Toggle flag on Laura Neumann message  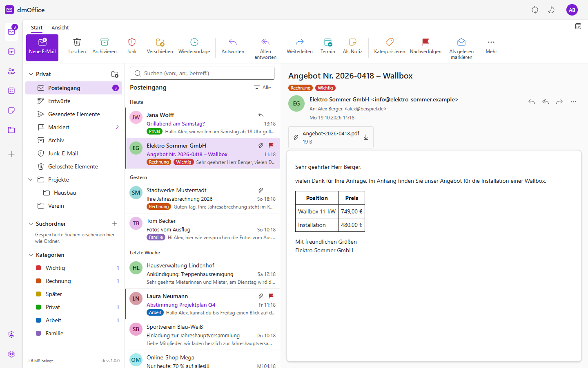271,296
